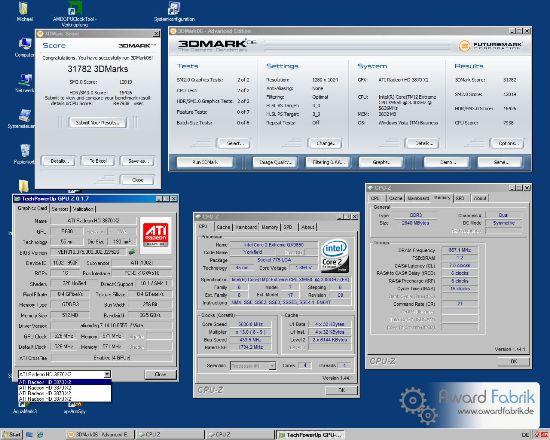Image resolution: width=550 pixels, height=440 pixels.
Task: Switch to the Sensors tab in GPU-Z
Action: pos(60,209)
